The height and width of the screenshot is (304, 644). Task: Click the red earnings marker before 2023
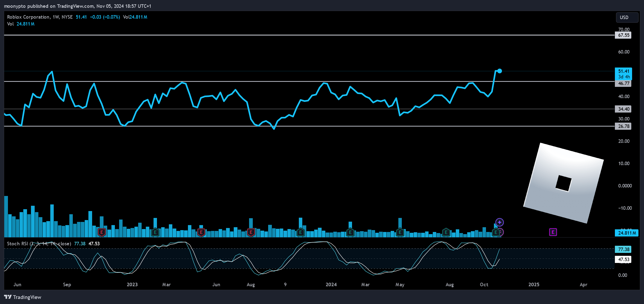click(102, 232)
